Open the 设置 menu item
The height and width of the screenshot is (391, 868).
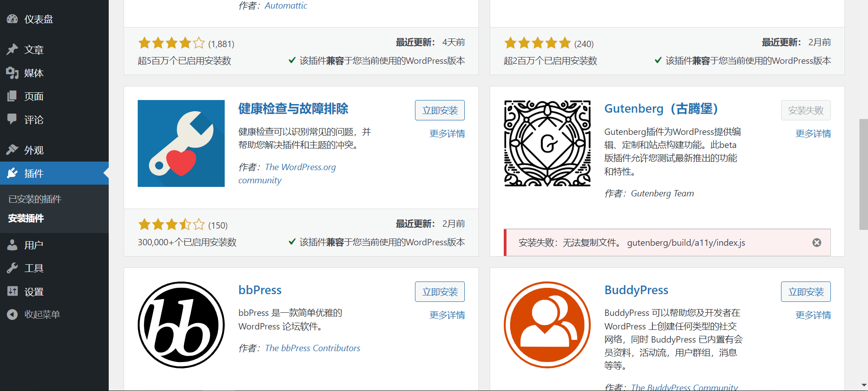(x=54, y=291)
